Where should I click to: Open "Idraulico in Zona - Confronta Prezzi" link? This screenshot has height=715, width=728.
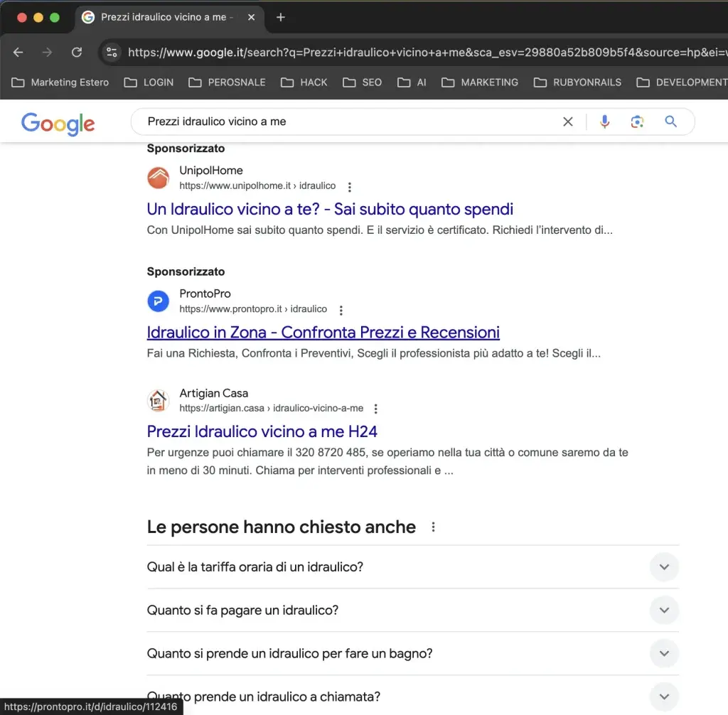point(323,332)
